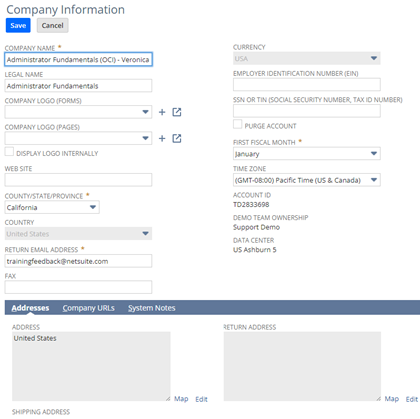Expand the First Fiscal Month dropdown
Screen dimensions: 420x419
[x=307, y=154]
